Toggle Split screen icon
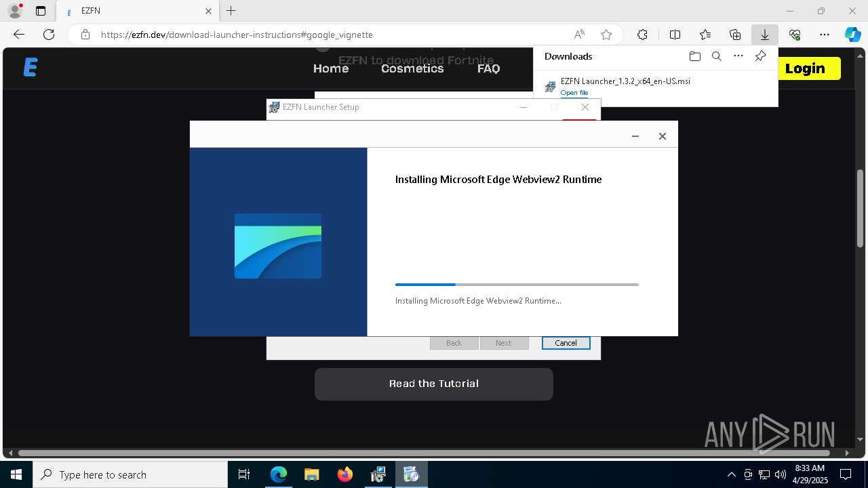 click(x=675, y=35)
